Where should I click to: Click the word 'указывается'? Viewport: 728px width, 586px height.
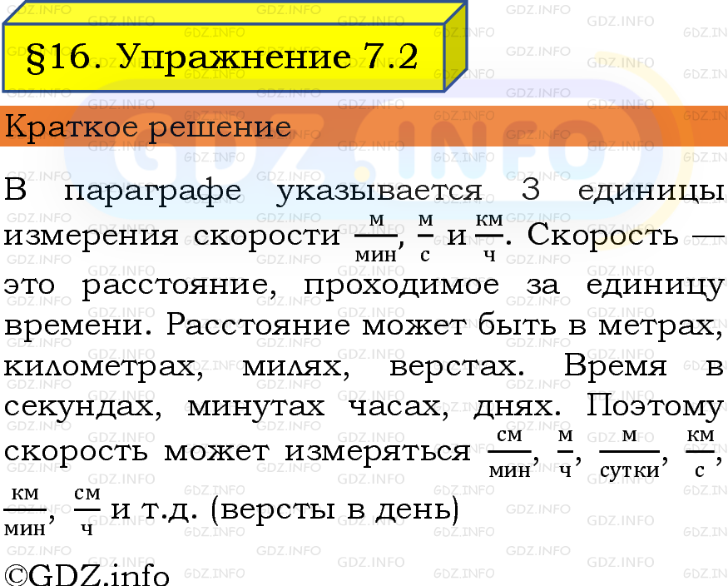pyautogui.click(x=379, y=193)
